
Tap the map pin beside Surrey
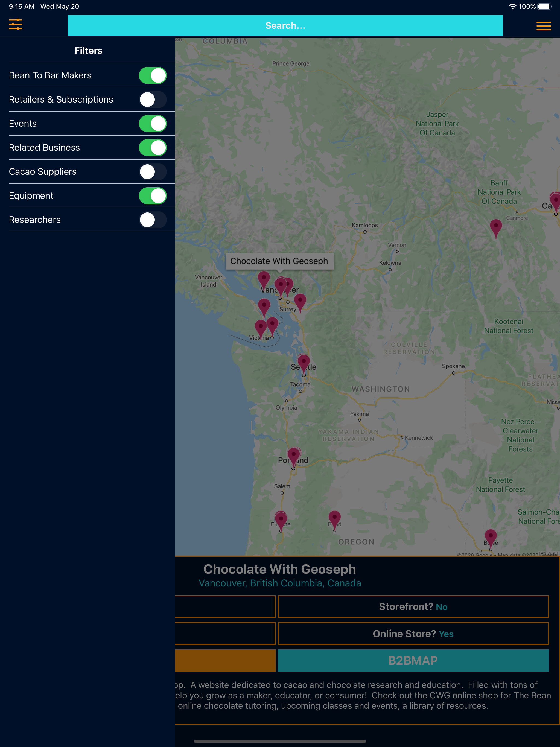coord(300,303)
